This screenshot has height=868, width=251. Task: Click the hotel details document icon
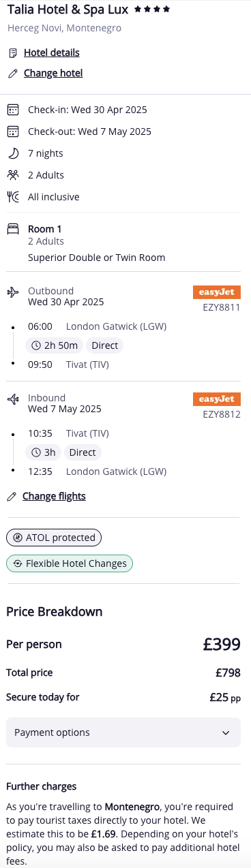click(x=12, y=53)
